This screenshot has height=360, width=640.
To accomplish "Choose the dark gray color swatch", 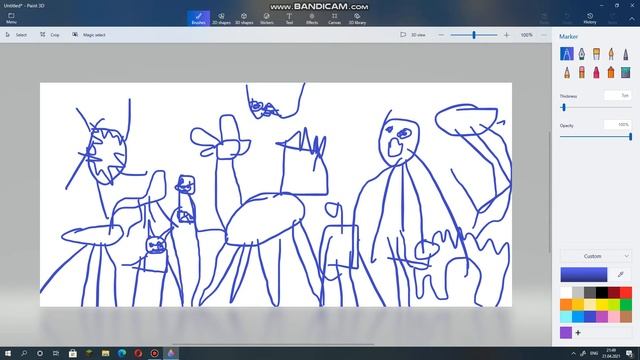I will point(590,292).
